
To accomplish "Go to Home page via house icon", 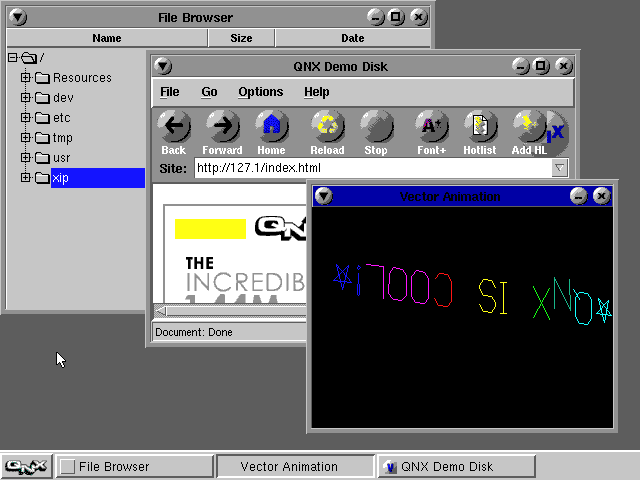I will pyautogui.click(x=272, y=126).
